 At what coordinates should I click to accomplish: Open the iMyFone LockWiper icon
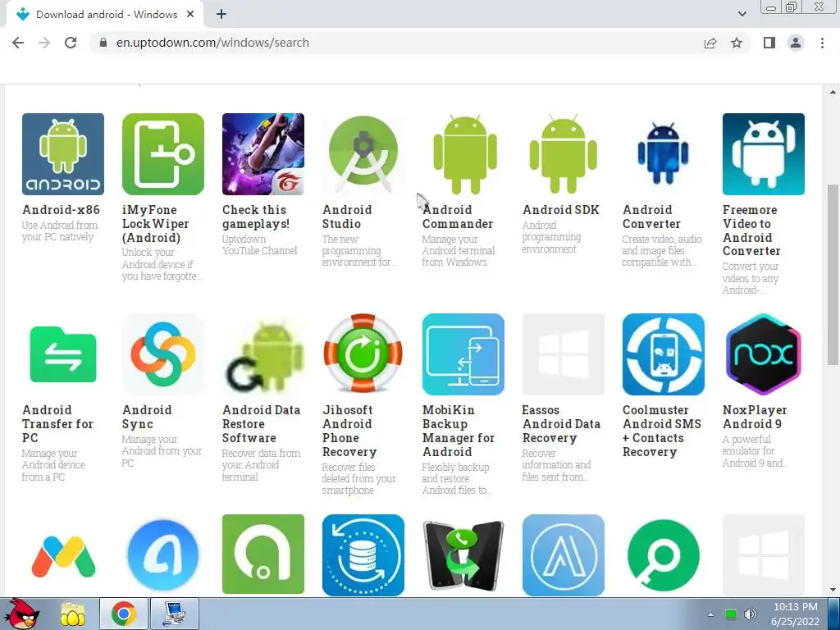tap(163, 153)
